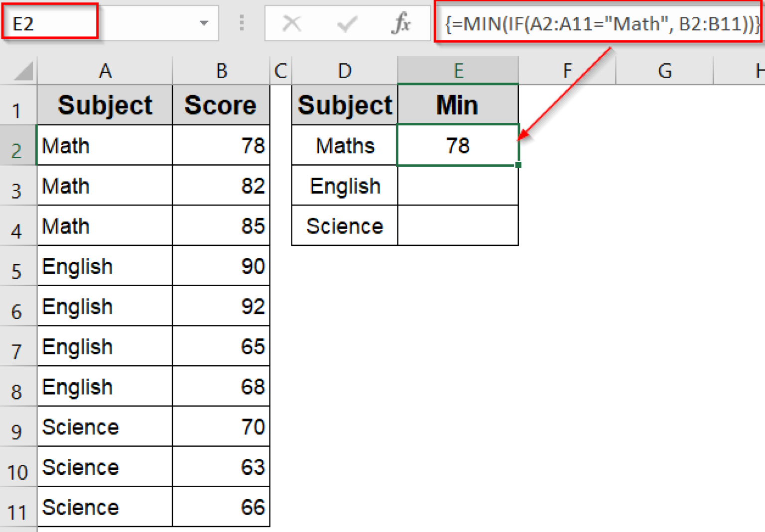The height and width of the screenshot is (532, 765).
Task: Select row header 2
Action: pyautogui.click(x=18, y=145)
